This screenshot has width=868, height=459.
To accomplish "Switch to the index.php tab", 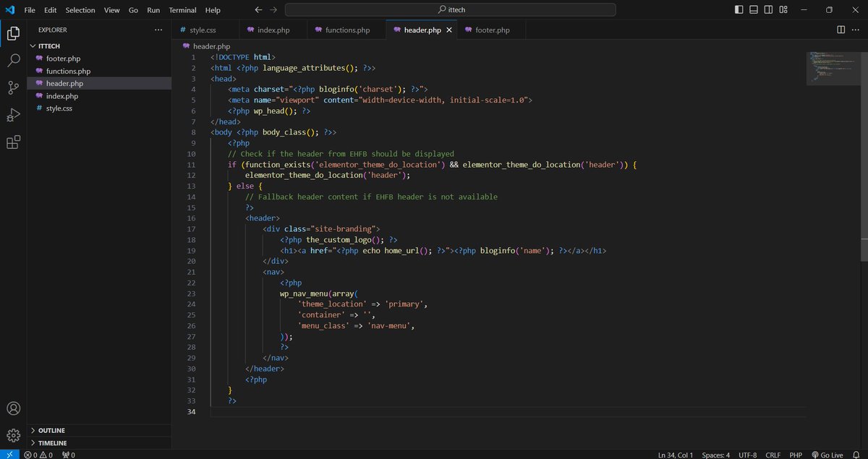I will [273, 30].
